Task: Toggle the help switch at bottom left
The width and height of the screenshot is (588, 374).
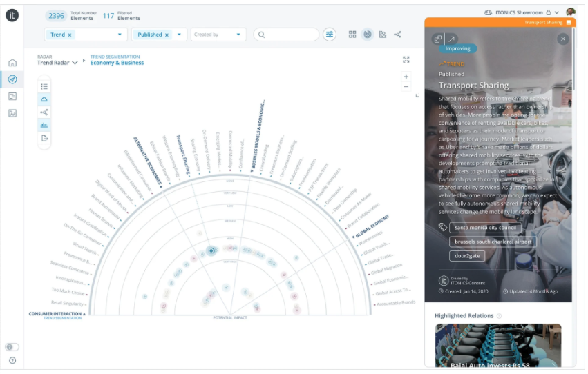Action: 12,347
